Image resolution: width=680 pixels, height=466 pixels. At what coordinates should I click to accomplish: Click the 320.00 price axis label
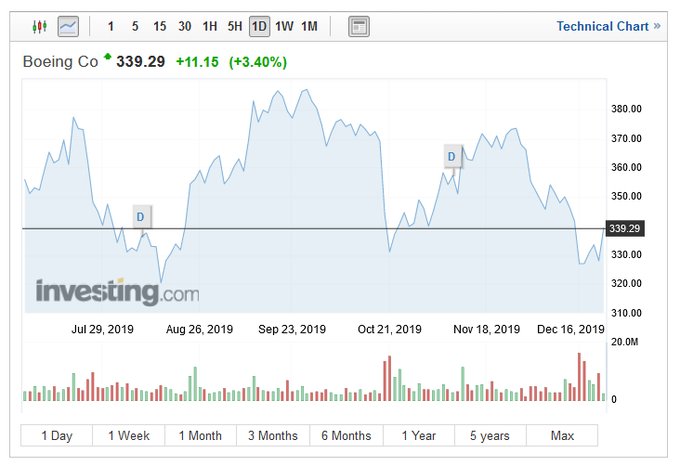pos(626,284)
